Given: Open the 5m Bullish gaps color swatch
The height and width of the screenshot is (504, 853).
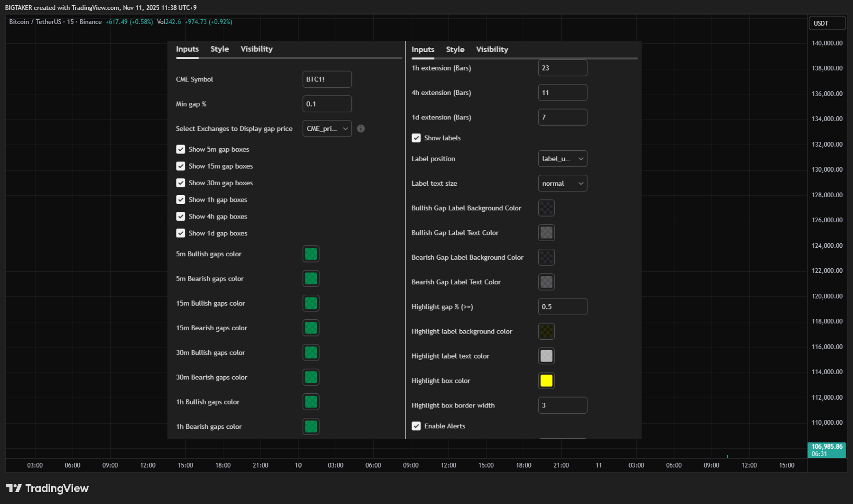Looking at the screenshot, I should pyautogui.click(x=311, y=254).
